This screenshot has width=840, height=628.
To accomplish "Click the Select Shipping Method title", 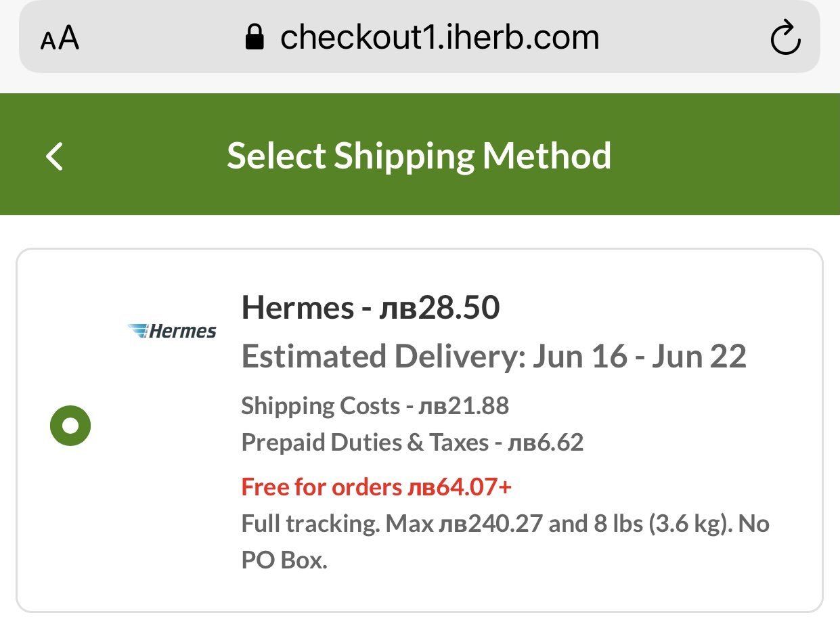I will click(x=419, y=156).
